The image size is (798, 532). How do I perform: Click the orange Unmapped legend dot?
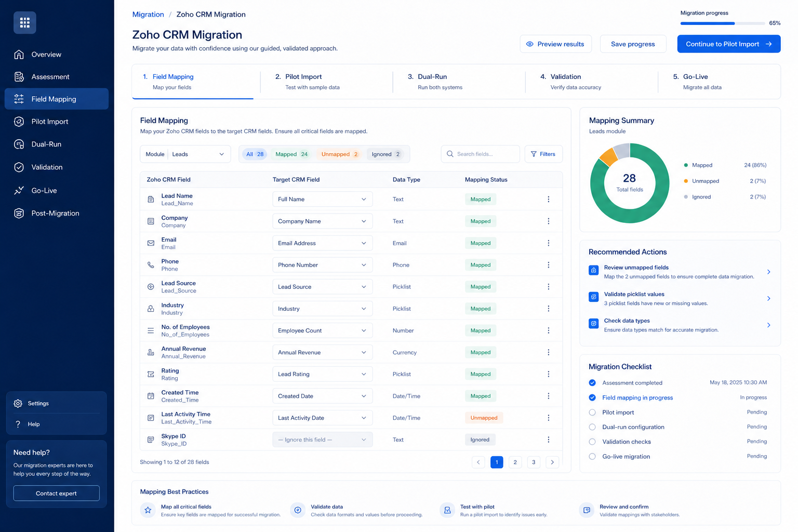coord(686,181)
